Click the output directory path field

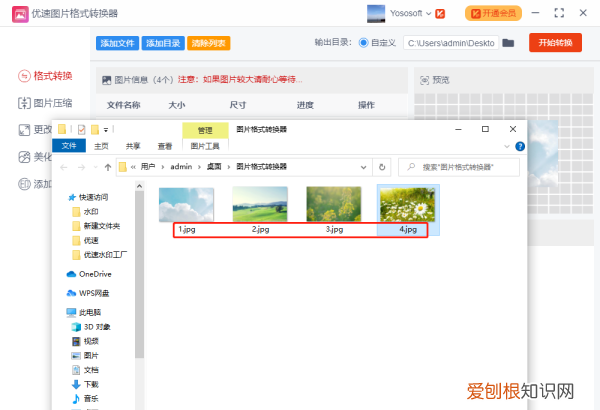click(451, 43)
